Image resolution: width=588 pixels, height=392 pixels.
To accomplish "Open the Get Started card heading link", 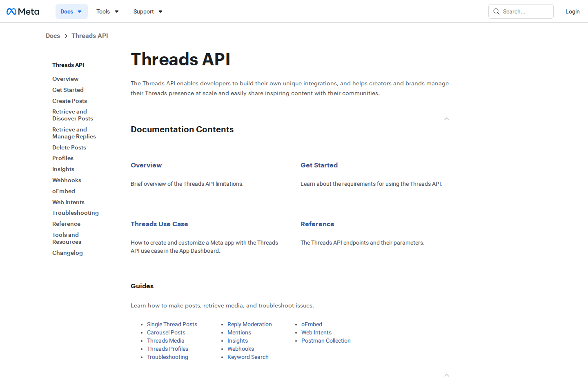I will [x=319, y=165].
